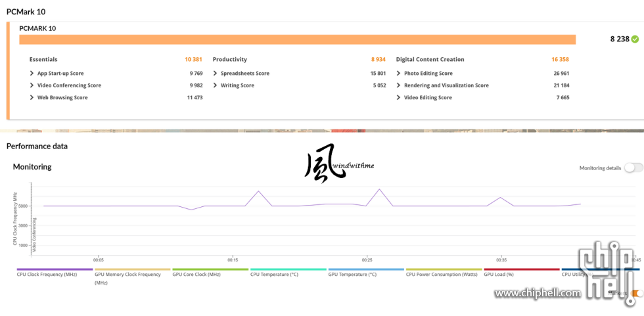The width and height of the screenshot is (644, 316).
Task: Toggle GPU Temperature legend item
Action: pos(367,273)
